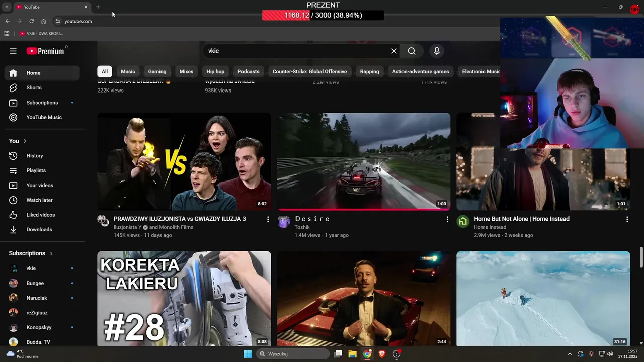Open options menu for PRAWDZIWY ILUZJONISTA video

tap(268, 219)
